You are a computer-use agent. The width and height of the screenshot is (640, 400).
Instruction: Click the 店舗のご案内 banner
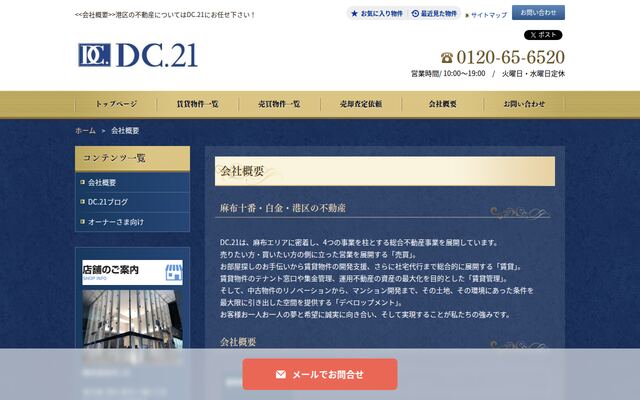(x=133, y=272)
